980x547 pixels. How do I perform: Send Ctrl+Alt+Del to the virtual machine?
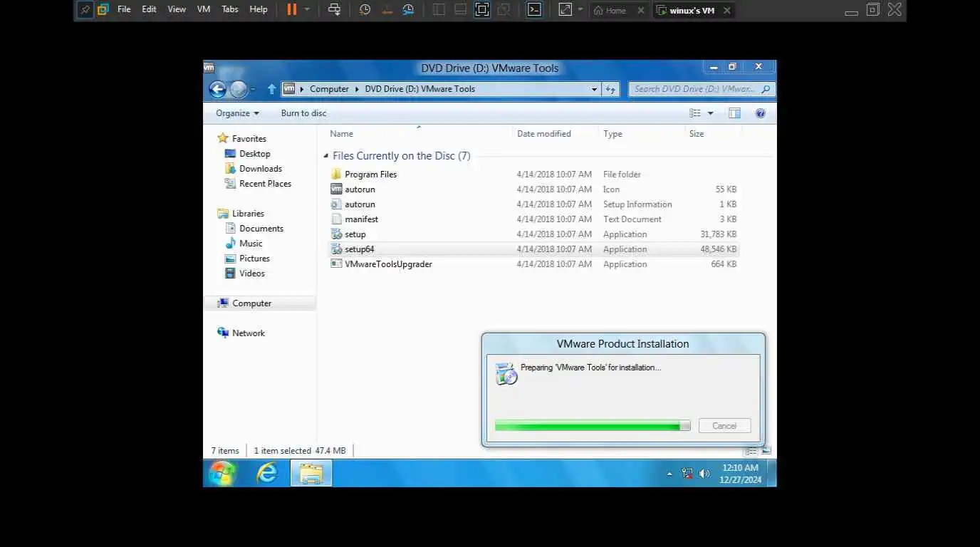tap(334, 10)
